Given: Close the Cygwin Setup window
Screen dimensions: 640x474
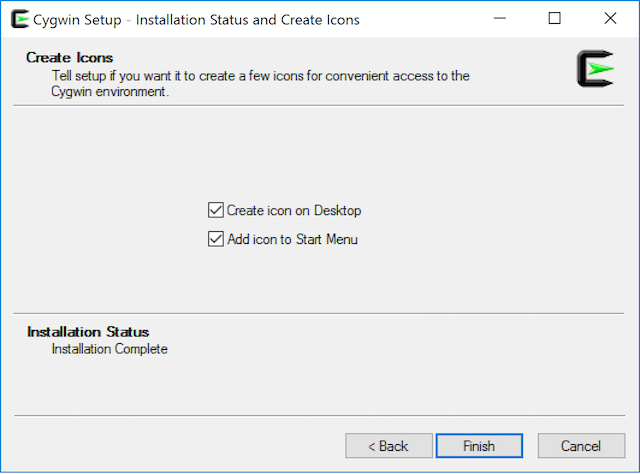Looking at the screenshot, I should pyautogui.click(x=610, y=19).
